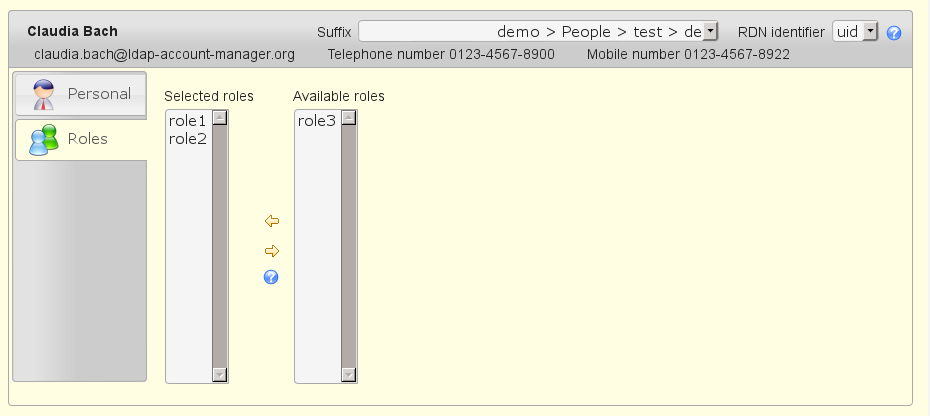Open help icon beside RDN identifier
Viewport: 930px width, 416px height.
point(894,33)
